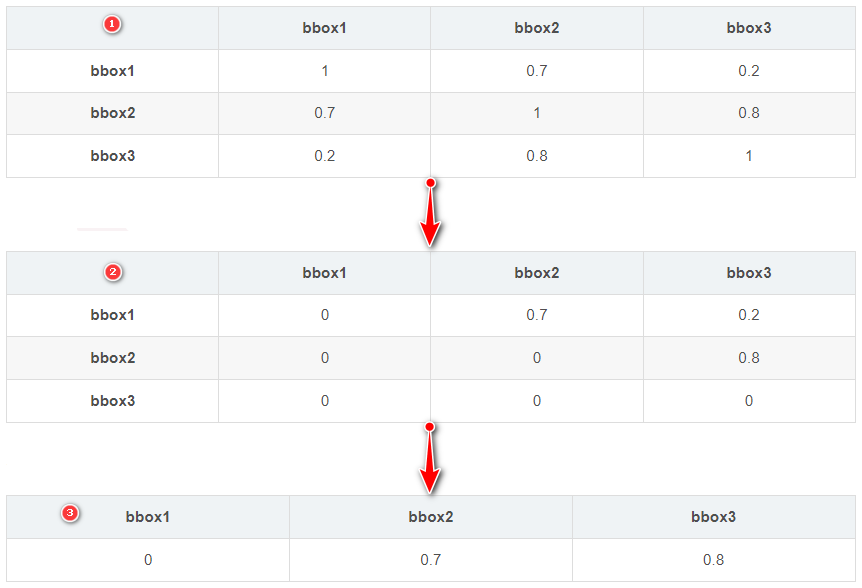The image size is (862, 588).
Task: Click the red arrow above the third table
Action: pos(430,459)
